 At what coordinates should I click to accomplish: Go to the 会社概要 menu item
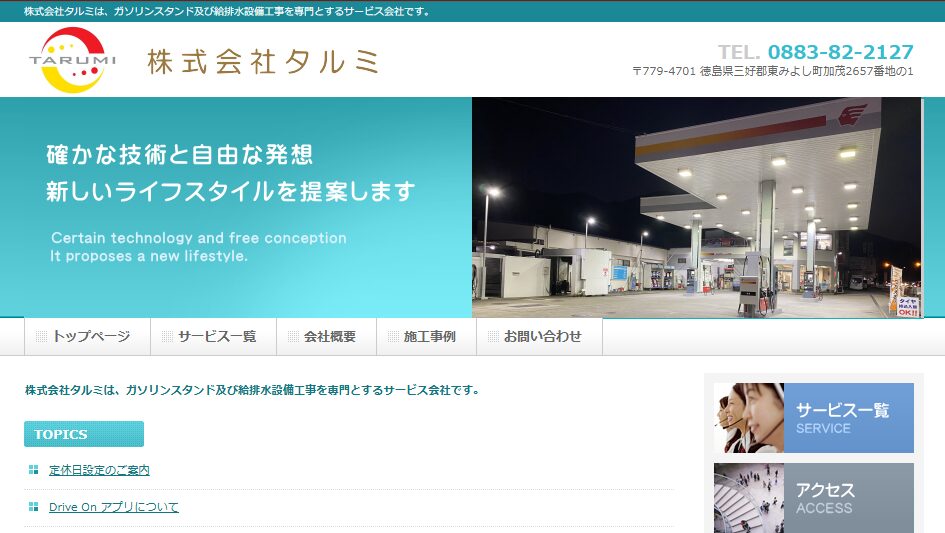click(326, 336)
